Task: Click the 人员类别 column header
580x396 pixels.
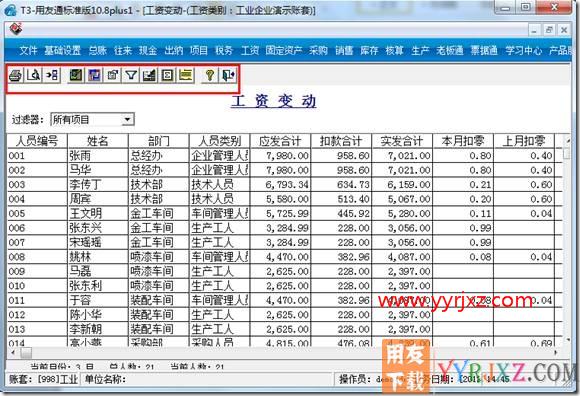Action: coord(220,141)
